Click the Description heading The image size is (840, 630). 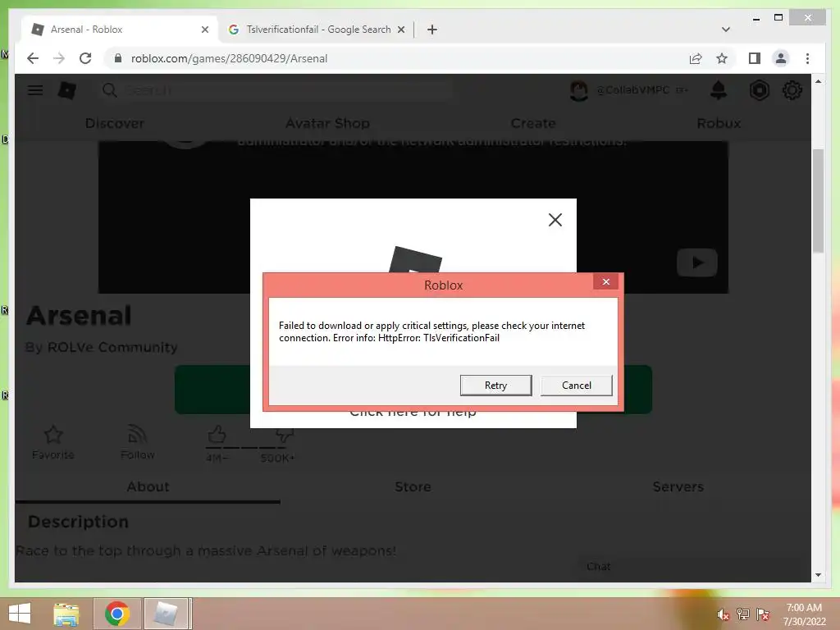[78, 522]
